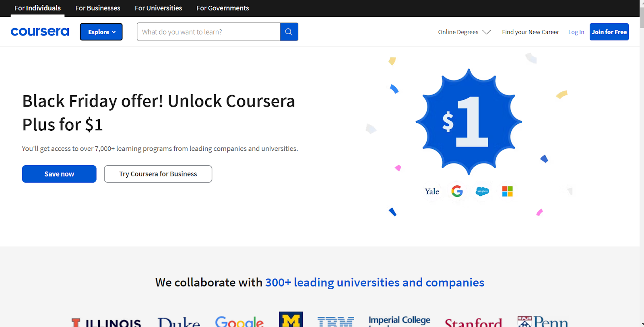Open the Illinois partner logo
Screen dimensions: 644x327
[106, 323]
